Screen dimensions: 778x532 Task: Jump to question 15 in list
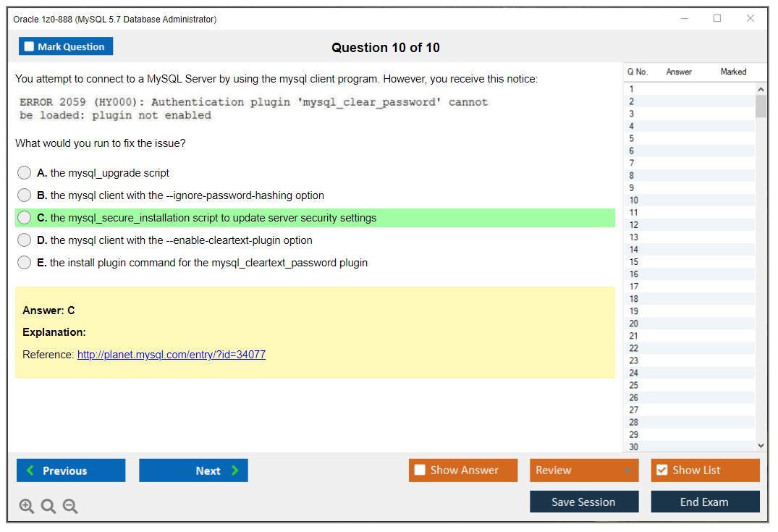634,262
